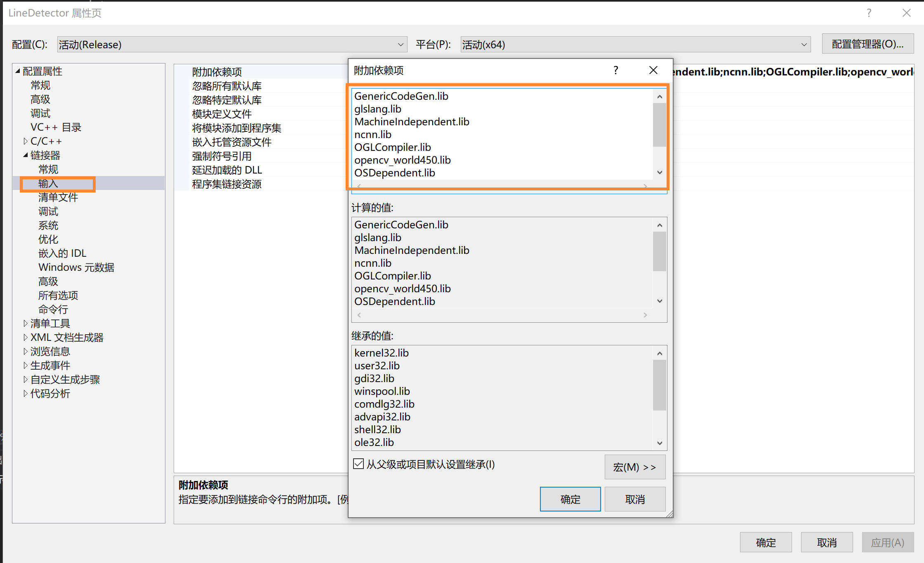Click the edit box up scroll arrow
The image size is (924, 563).
click(660, 96)
